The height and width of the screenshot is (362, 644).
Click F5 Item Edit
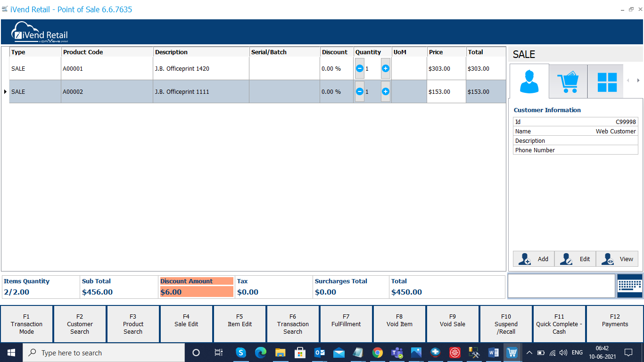pyautogui.click(x=239, y=324)
